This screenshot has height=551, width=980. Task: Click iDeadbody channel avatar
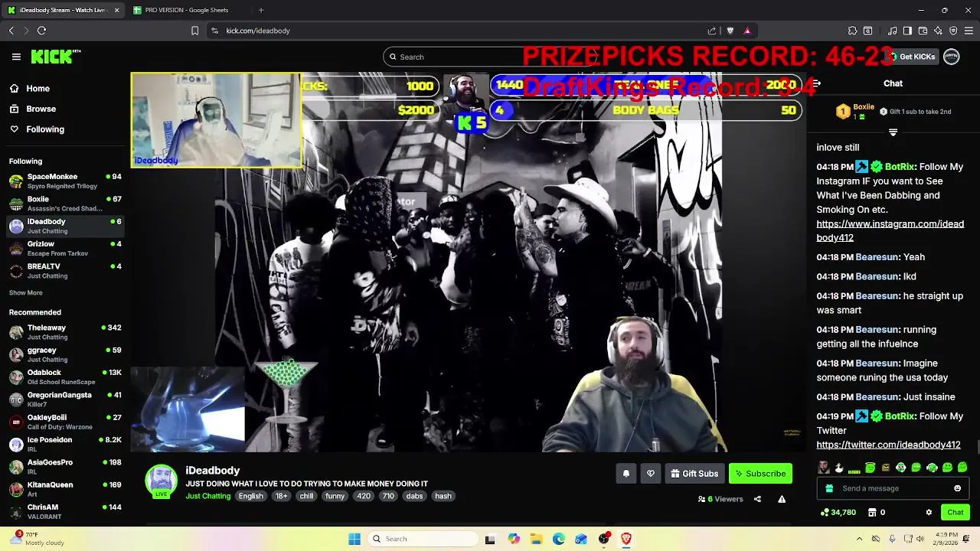pyautogui.click(x=161, y=480)
